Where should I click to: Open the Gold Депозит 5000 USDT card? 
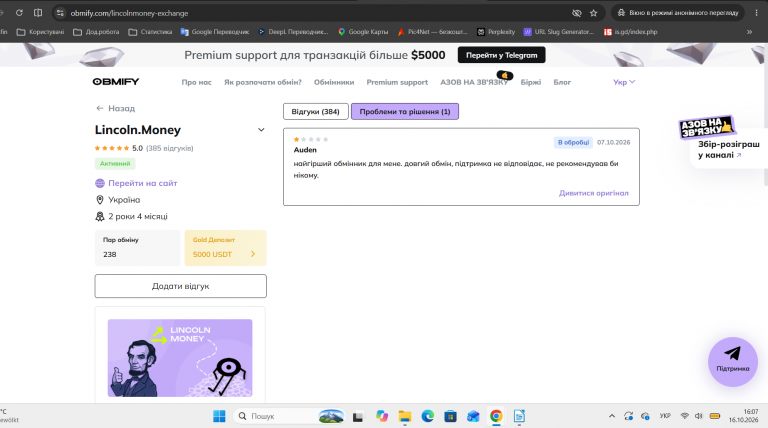[225, 248]
